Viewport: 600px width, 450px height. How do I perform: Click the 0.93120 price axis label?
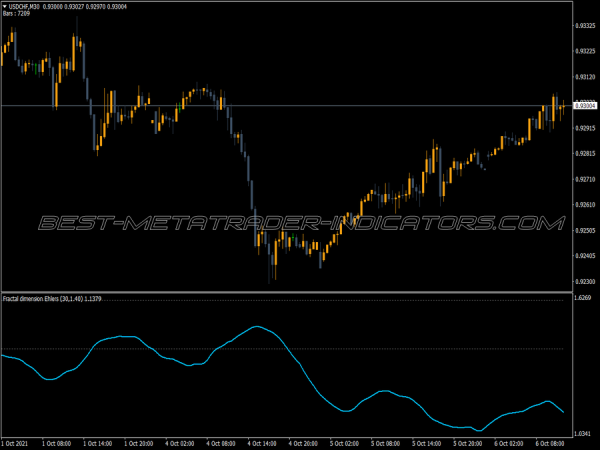585,77
